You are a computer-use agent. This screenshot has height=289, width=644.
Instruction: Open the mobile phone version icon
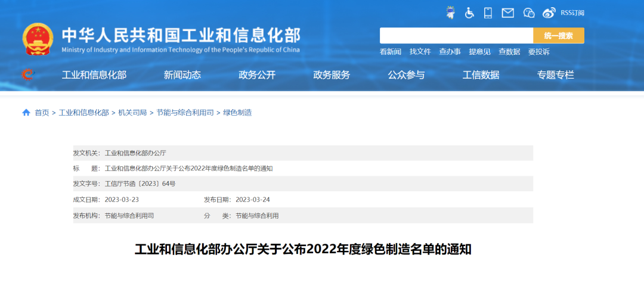pos(488,13)
